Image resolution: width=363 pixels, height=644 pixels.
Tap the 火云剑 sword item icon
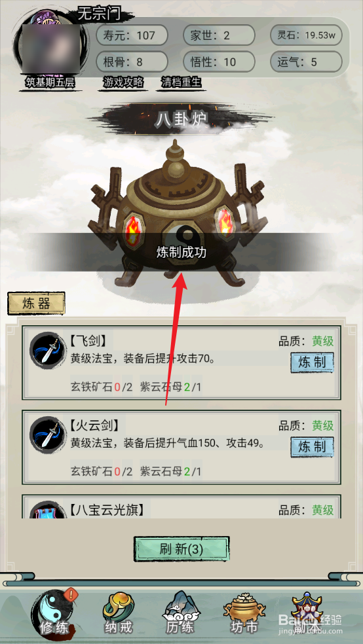(48, 435)
